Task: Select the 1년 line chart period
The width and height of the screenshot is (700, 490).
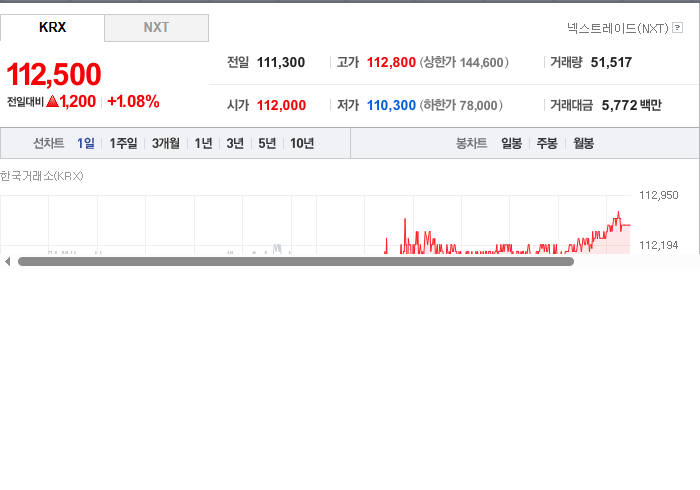Action: 203,143
